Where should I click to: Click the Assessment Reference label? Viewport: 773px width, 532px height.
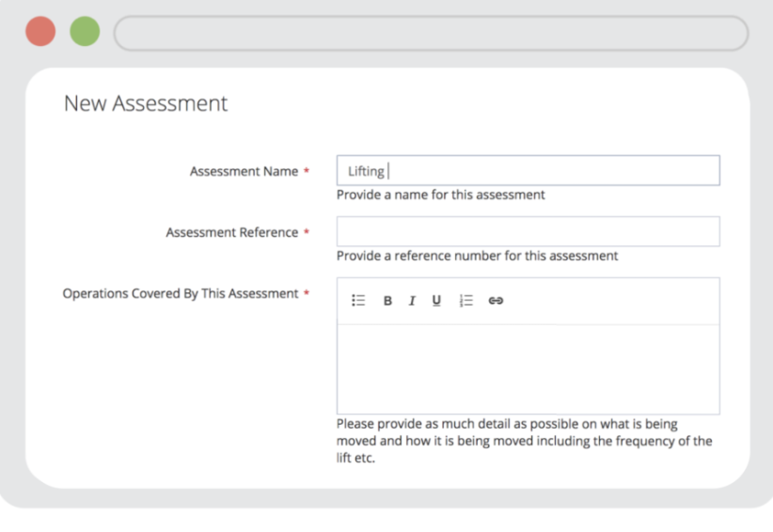point(231,233)
